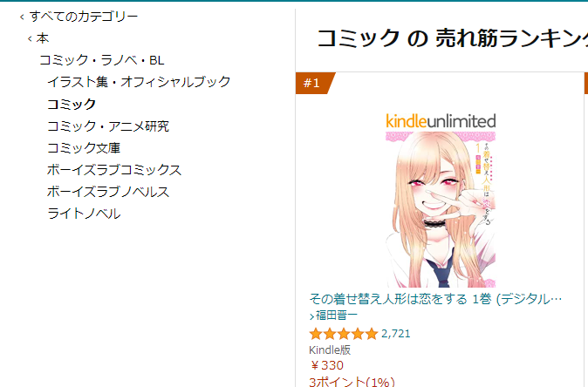Viewport: 588px width, 387px height.
Task: Click the five-star rating icons
Action: point(344,334)
